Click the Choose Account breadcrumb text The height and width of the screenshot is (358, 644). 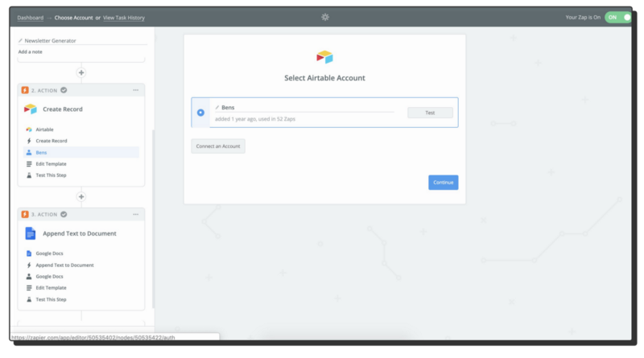click(73, 18)
